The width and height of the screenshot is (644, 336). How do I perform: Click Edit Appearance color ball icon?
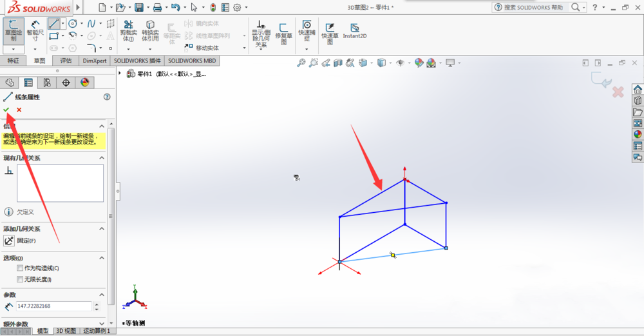coord(419,63)
